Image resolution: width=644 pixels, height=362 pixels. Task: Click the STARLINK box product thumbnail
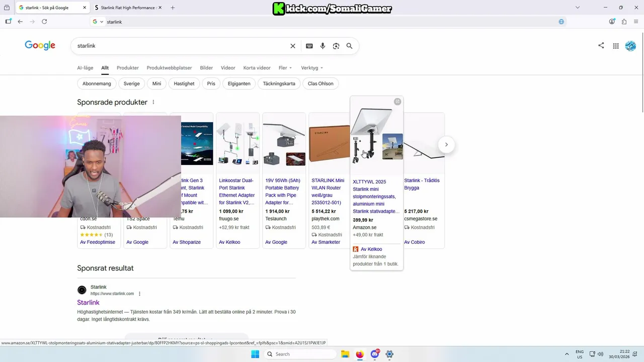329,145
